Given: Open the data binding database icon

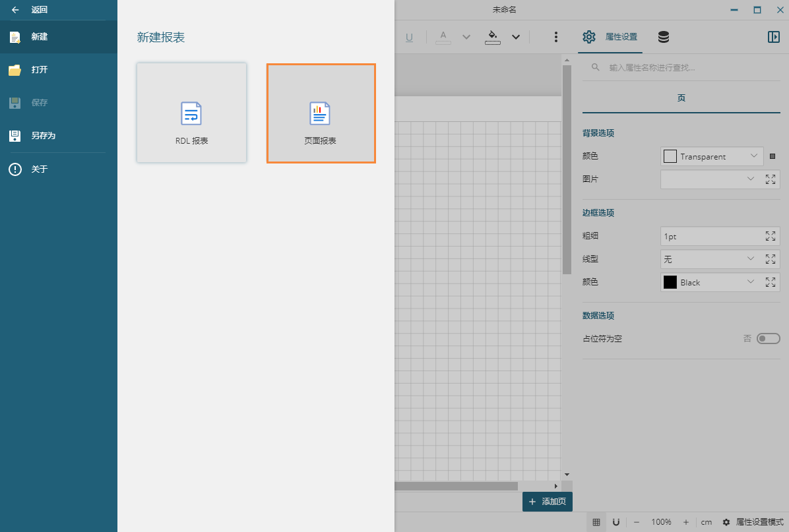Looking at the screenshot, I should tap(664, 37).
